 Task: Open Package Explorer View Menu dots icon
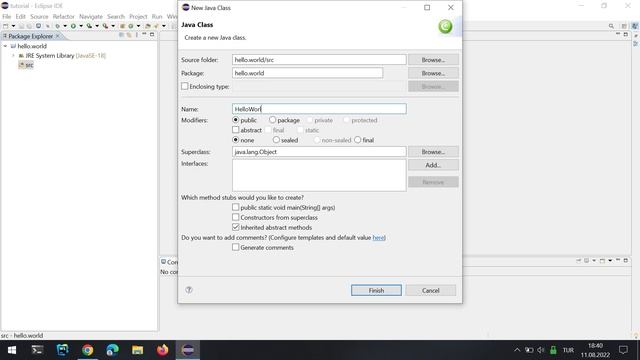click(x=137, y=35)
